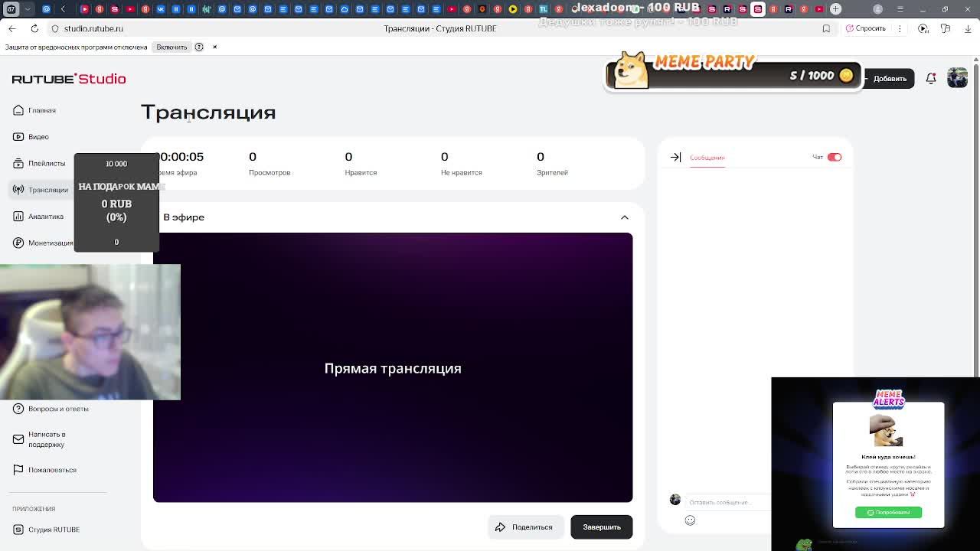The width and height of the screenshot is (980, 551).
Task: Open the Видео sidebar section
Action: (31, 136)
